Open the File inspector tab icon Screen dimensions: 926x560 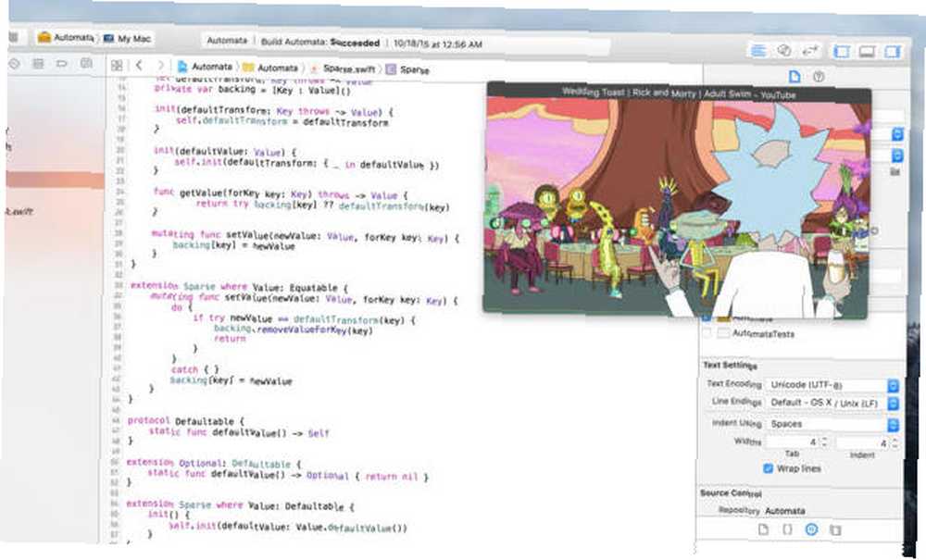795,77
